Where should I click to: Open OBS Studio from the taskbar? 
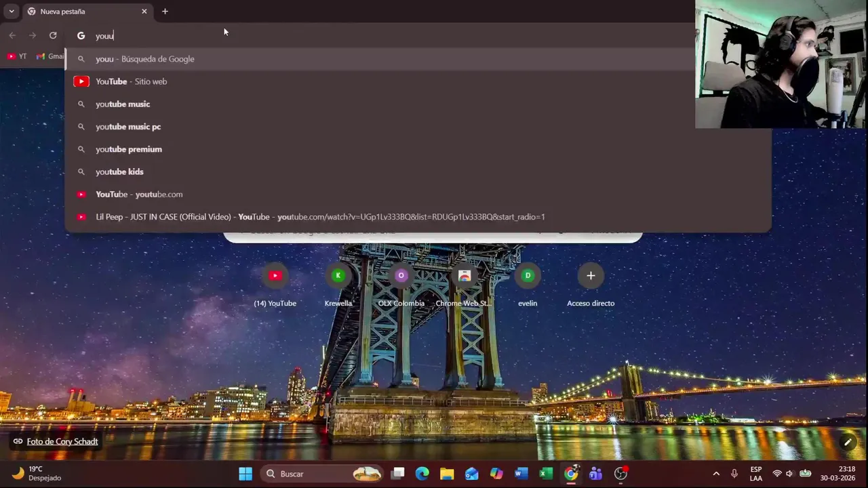[620, 474]
